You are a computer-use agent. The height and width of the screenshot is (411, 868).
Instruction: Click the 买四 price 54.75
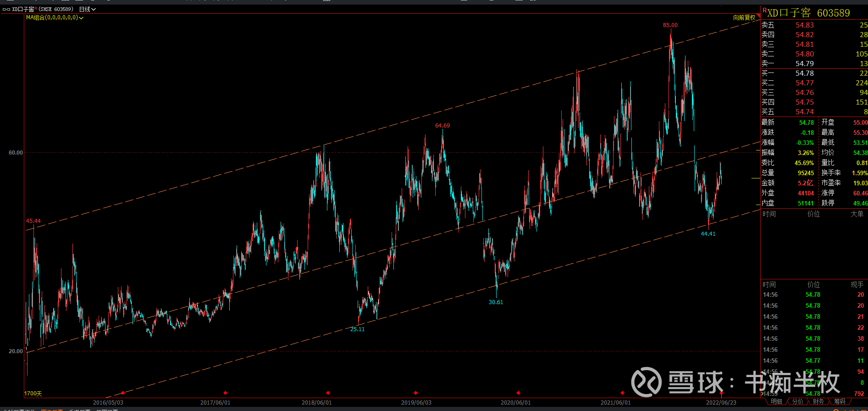805,102
